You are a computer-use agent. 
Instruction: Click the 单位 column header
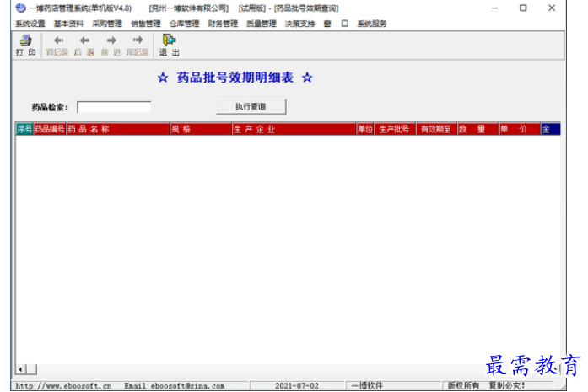tap(365, 129)
